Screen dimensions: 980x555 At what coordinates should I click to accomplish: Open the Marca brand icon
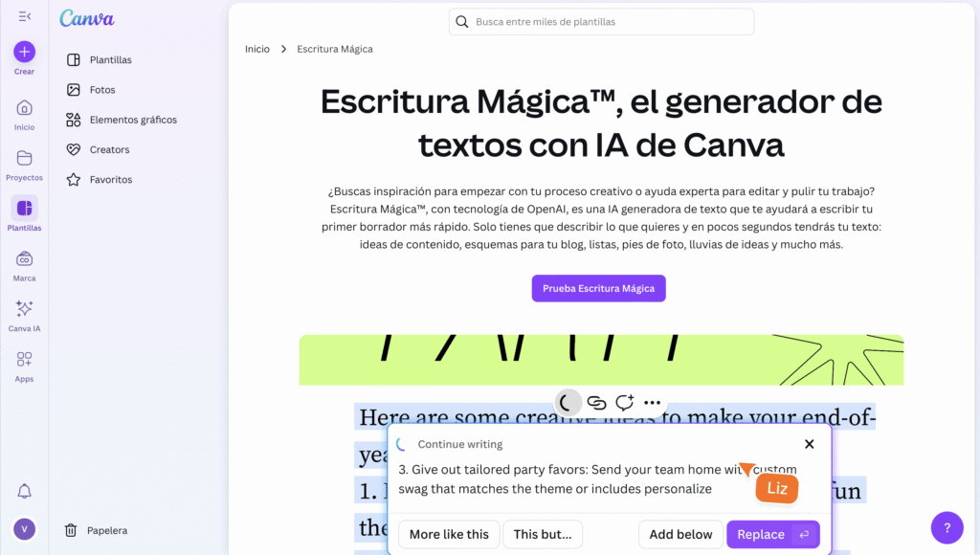click(24, 259)
